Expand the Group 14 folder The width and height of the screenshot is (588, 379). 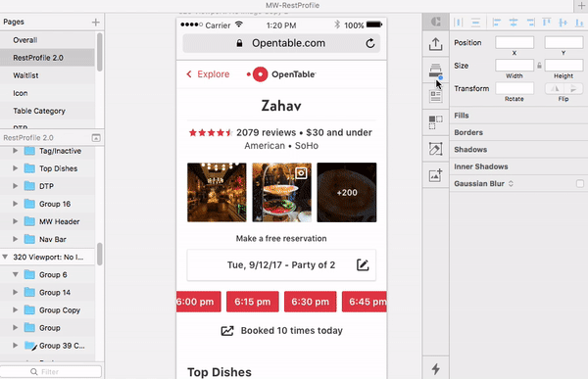click(x=16, y=292)
